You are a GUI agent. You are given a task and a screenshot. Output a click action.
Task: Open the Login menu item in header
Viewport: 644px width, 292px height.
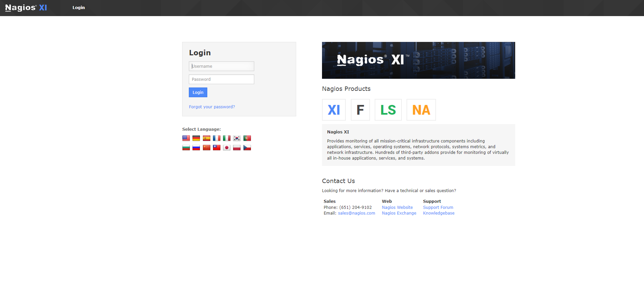tap(79, 7)
